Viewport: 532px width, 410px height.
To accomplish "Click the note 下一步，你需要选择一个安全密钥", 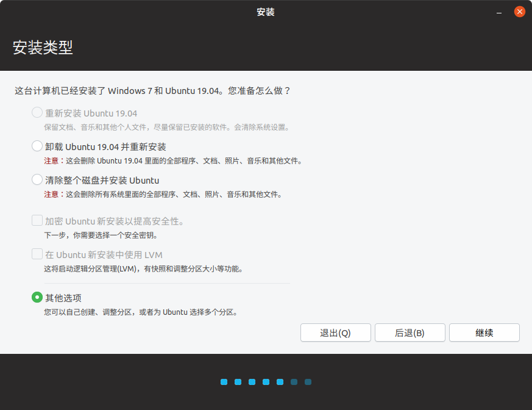I will (101, 235).
